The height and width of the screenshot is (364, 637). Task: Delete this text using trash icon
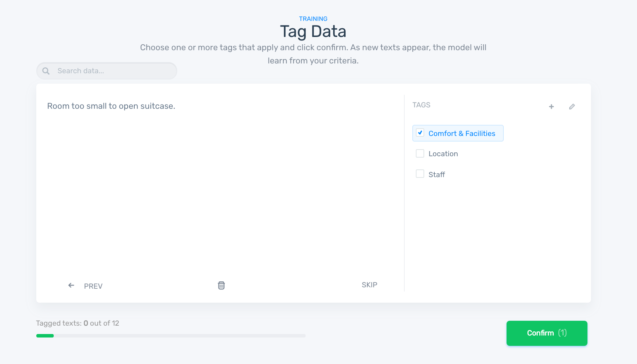[221, 286]
